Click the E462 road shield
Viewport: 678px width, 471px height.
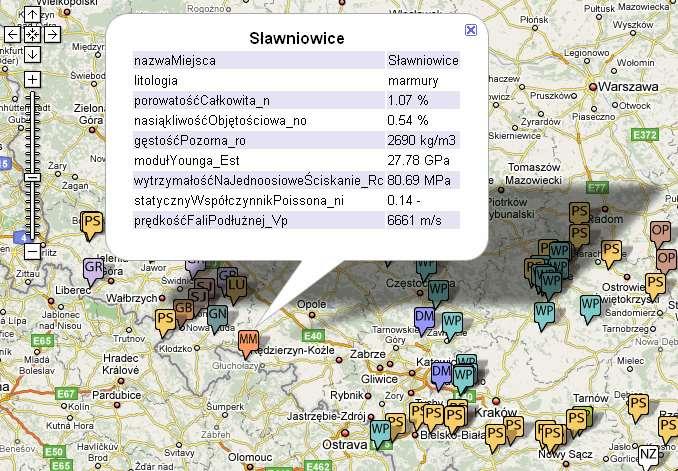(317, 466)
